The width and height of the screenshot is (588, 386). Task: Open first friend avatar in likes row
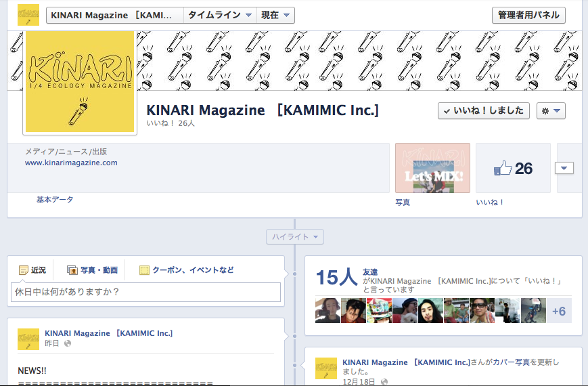pos(327,311)
